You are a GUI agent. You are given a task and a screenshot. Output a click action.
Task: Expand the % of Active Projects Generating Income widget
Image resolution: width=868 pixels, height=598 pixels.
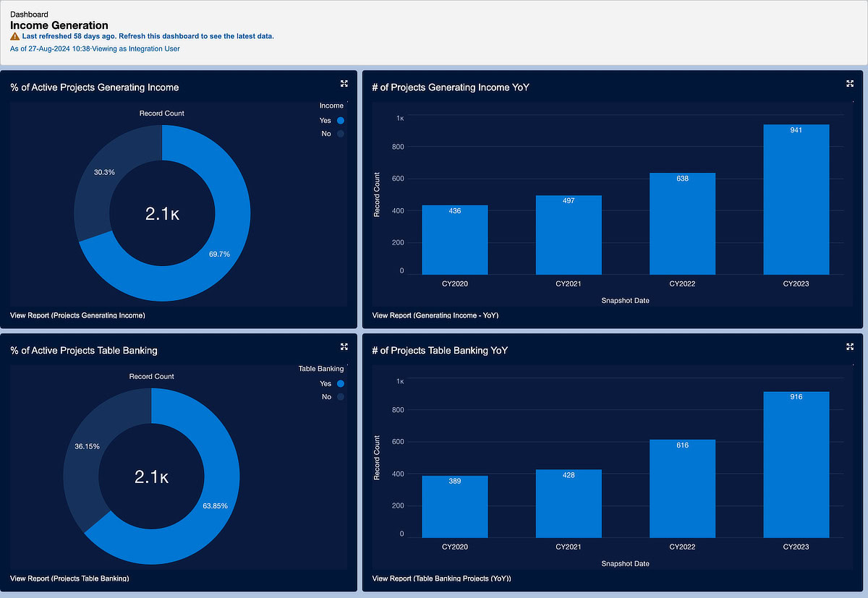(x=344, y=84)
